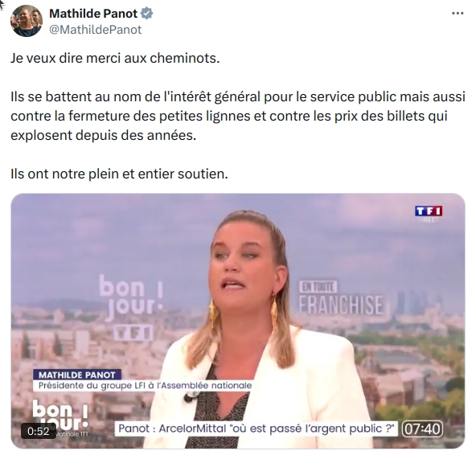Image resolution: width=476 pixels, height=455 pixels.
Task: Click the 0:52 video duration badge
Action: click(x=39, y=431)
